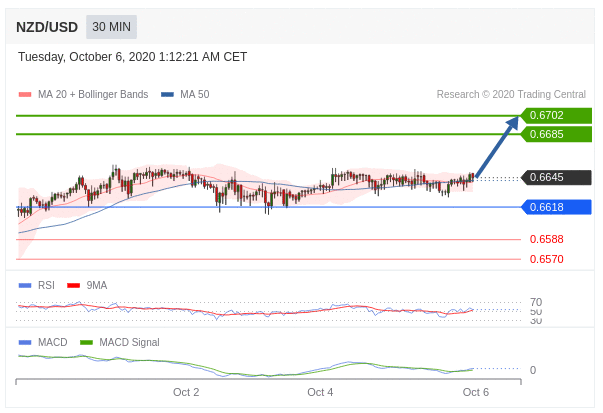603x413 pixels.
Task: Click the 0.6702 resistance price tag
Action: click(556, 115)
